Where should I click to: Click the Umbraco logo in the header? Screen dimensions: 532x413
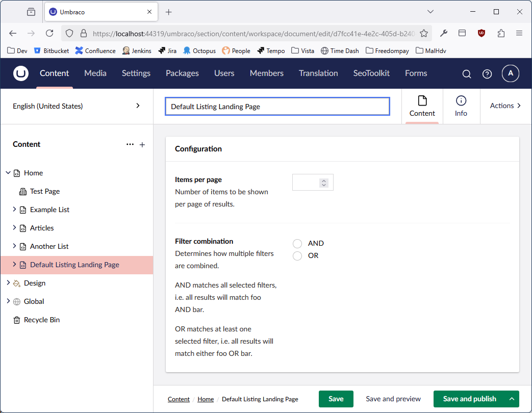click(21, 73)
